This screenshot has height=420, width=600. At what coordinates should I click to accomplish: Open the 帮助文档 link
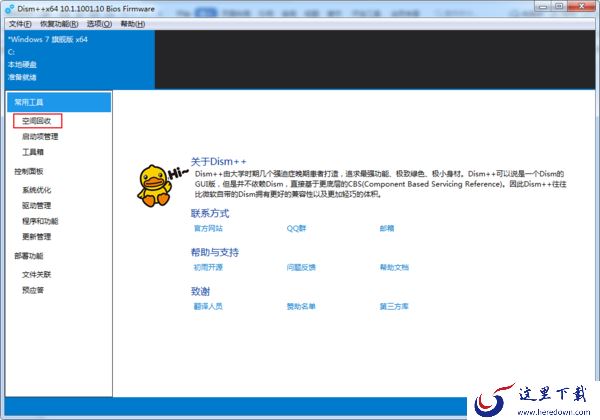[x=394, y=267]
